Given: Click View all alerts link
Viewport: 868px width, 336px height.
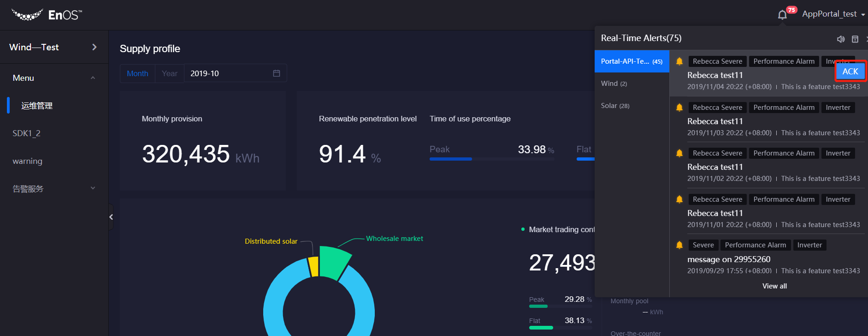Looking at the screenshot, I should click(774, 286).
